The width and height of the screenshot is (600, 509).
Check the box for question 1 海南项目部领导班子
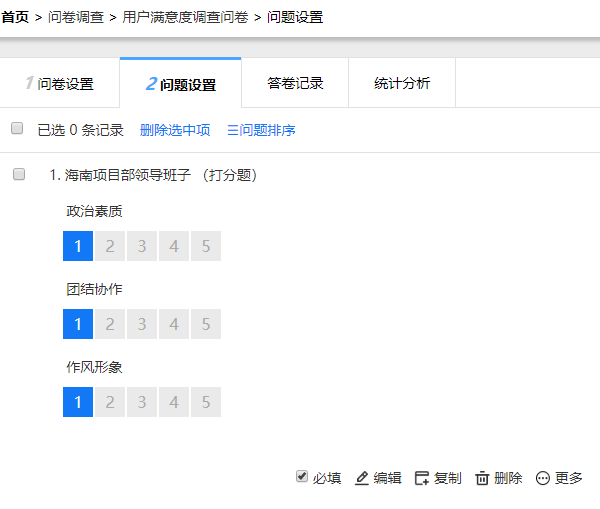tap(19, 174)
